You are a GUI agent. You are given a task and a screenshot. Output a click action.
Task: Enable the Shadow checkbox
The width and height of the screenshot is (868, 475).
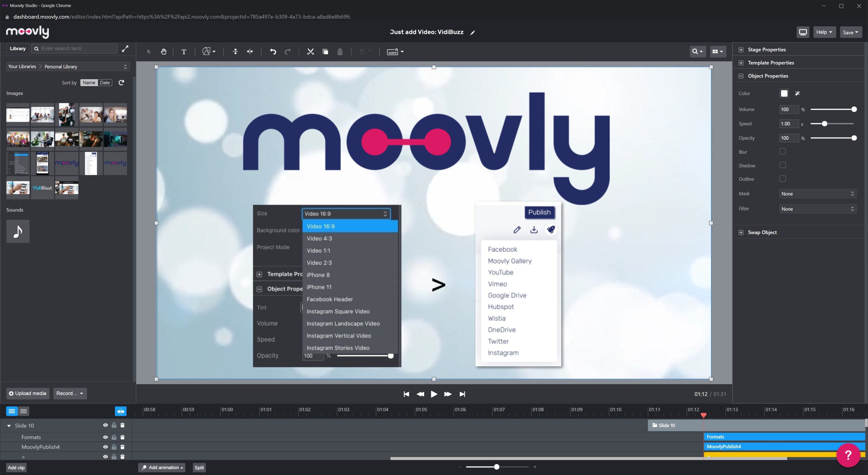click(783, 165)
